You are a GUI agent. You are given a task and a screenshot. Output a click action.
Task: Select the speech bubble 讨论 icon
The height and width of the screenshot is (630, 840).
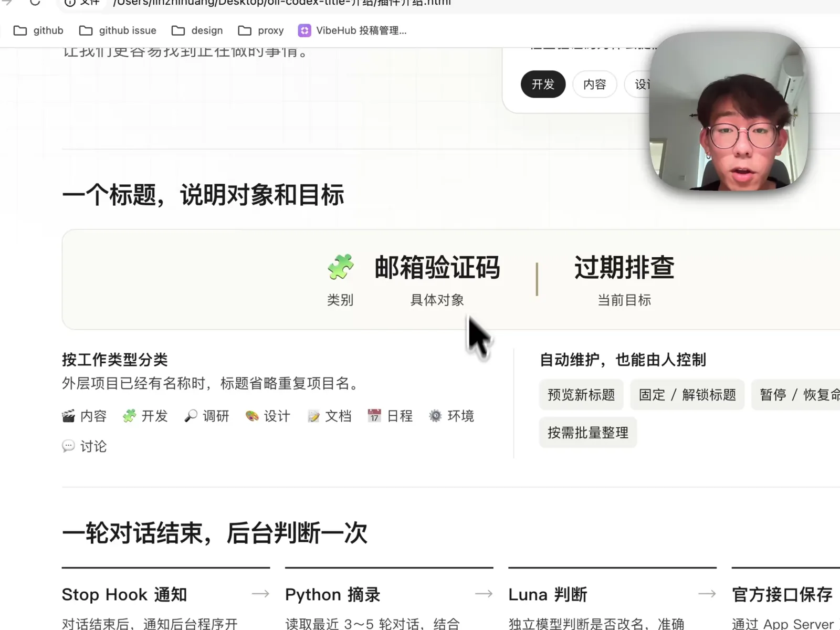coord(68,446)
